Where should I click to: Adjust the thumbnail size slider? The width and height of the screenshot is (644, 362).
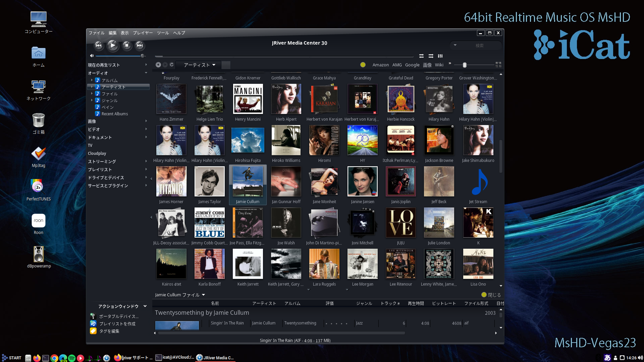[x=465, y=65]
